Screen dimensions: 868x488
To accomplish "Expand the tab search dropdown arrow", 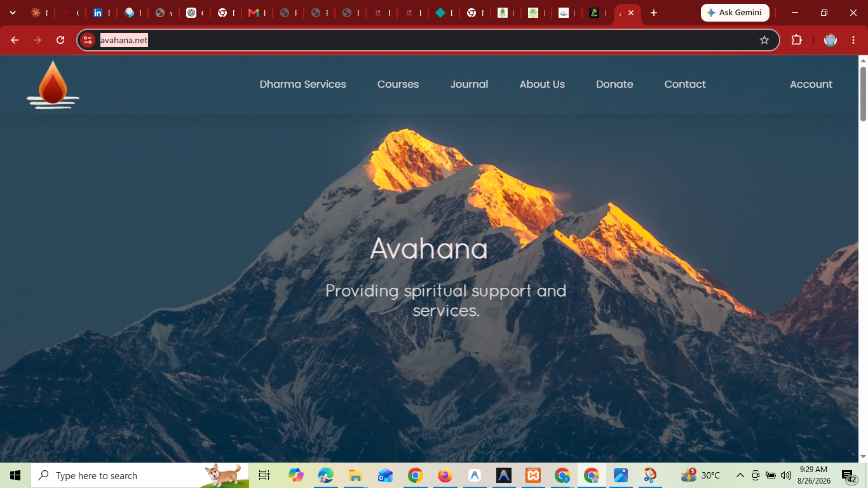I will 12,13.
